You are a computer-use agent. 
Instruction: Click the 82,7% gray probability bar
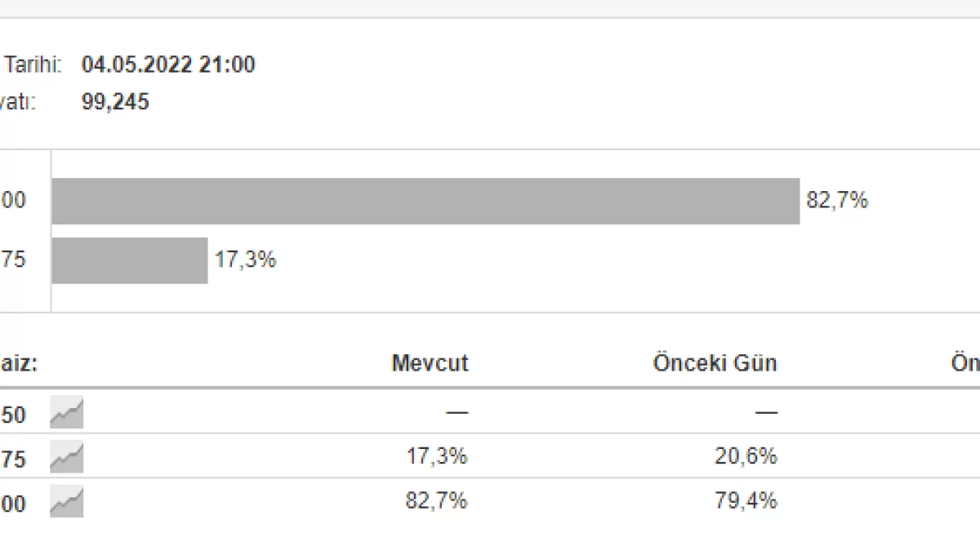tap(425, 201)
